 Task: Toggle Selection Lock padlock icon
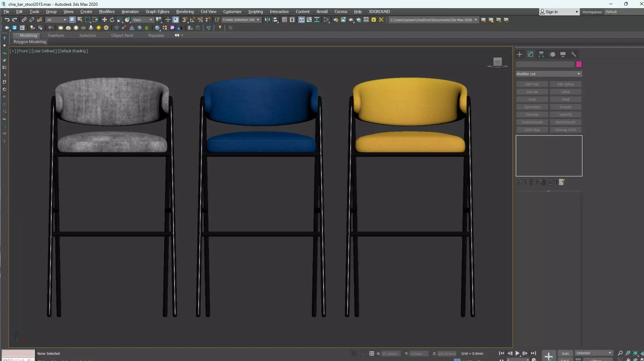tap(363, 354)
